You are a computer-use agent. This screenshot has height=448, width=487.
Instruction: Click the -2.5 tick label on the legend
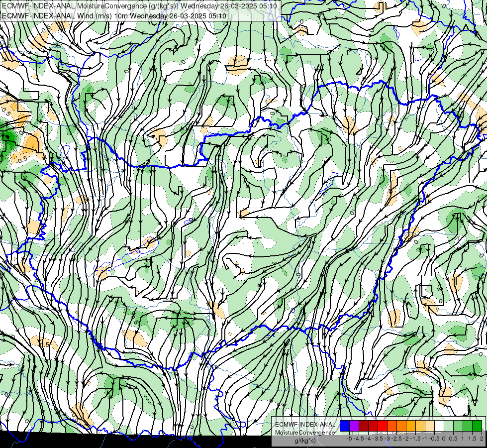pyautogui.click(x=396, y=439)
